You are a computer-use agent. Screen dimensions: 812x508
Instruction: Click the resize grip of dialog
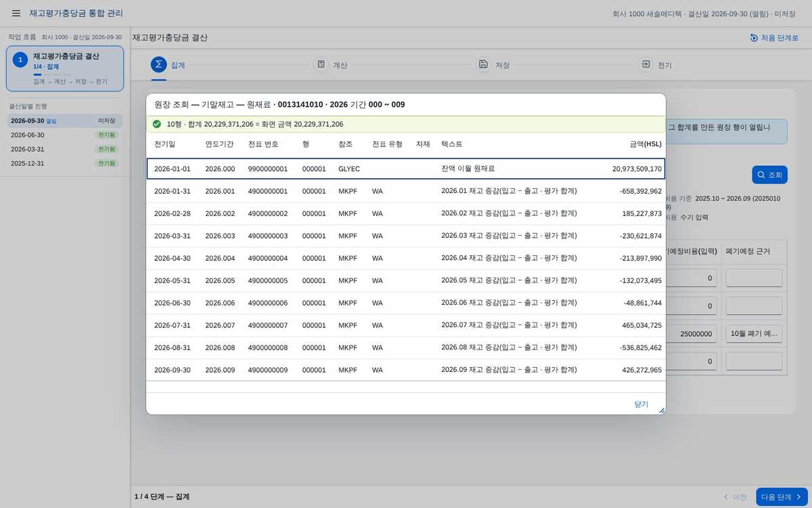(662, 410)
